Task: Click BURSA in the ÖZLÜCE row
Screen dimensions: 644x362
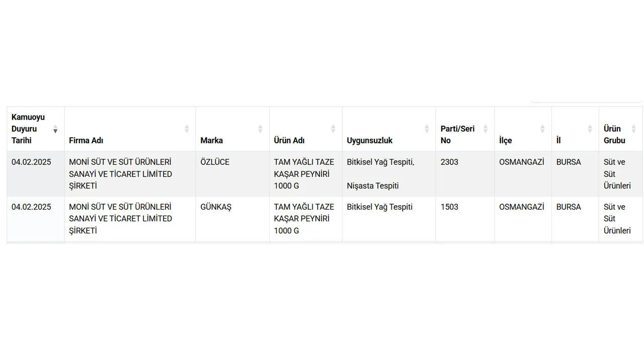Action: click(x=569, y=162)
